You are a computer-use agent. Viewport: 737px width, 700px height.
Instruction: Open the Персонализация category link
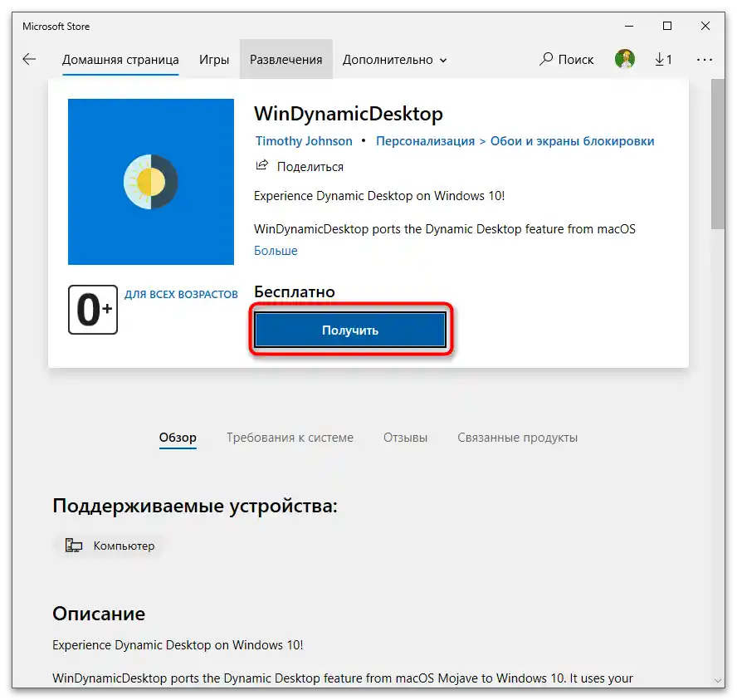coord(425,141)
